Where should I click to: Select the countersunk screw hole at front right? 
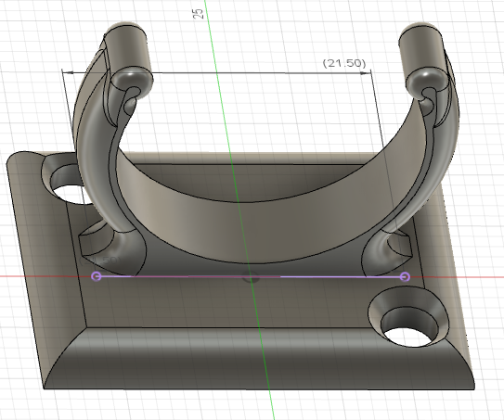point(408,317)
